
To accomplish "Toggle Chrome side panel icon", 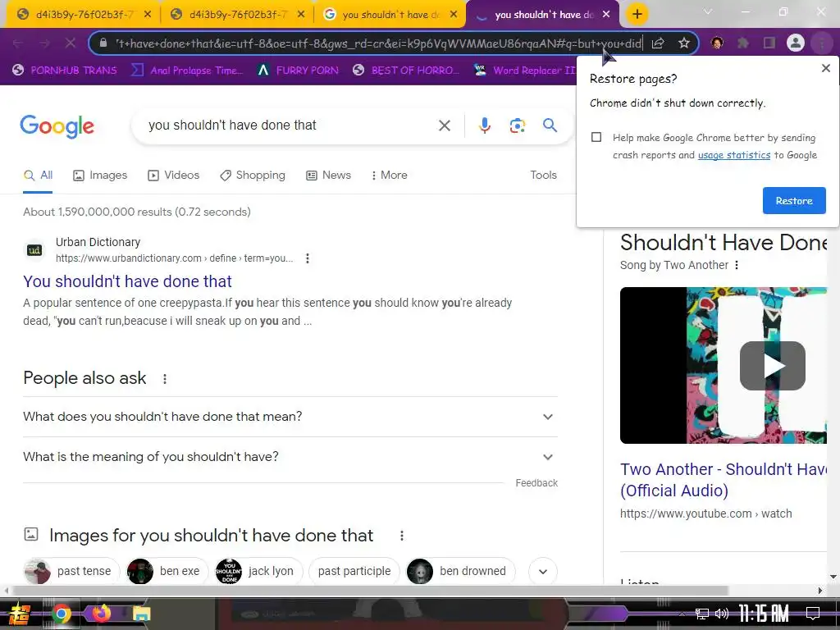I will click(x=769, y=43).
